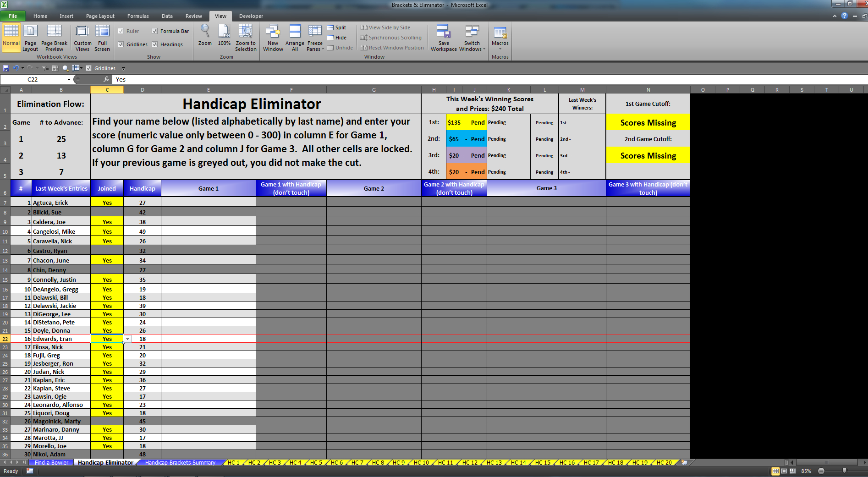Switch to Full Screen view
This screenshot has width=868, height=477.
coord(102,38)
